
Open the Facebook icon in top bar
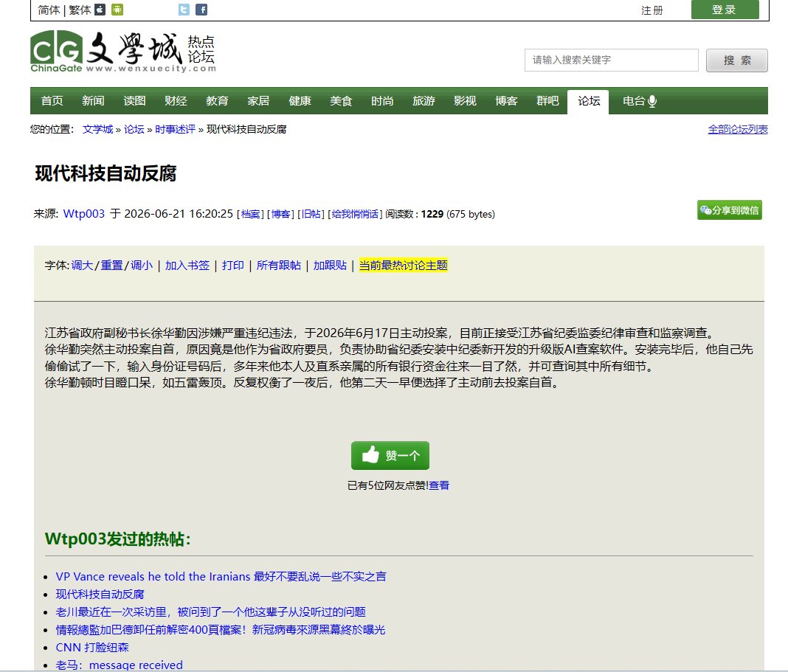[201, 10]
